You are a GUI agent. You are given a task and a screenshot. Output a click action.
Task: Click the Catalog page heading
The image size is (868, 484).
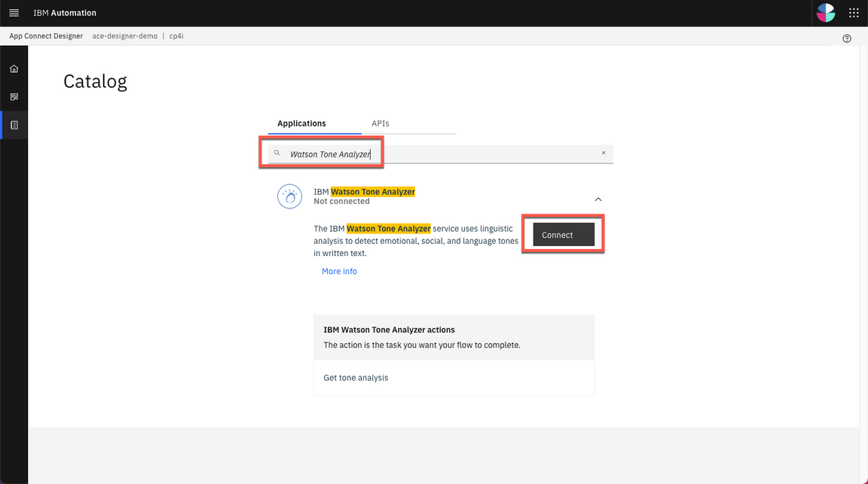95,81
